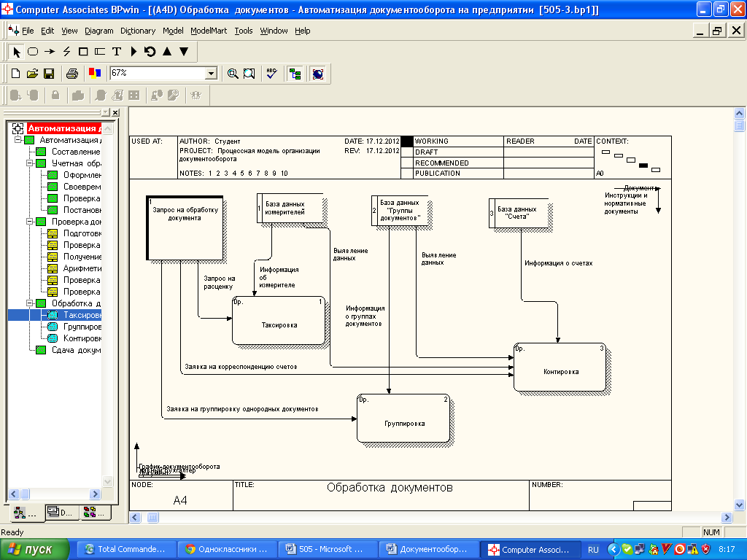Select the Группировка activity box
Image resolution: width=747 pixels, height=560 pixels.
[x=403, y=419]
